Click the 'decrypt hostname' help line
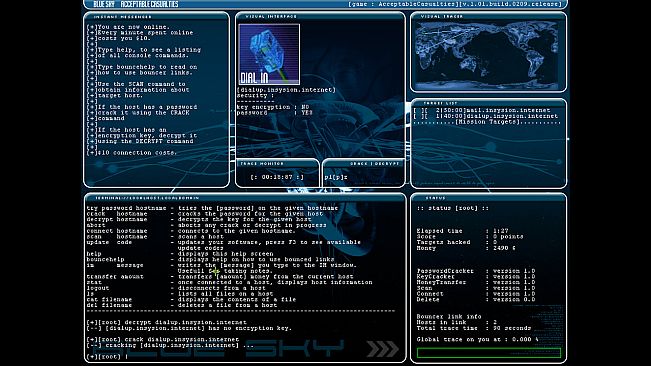 (x=199, y=220)
